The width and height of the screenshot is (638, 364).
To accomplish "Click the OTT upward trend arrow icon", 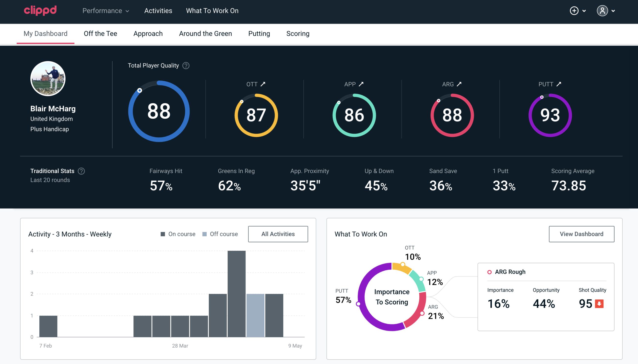I will tap(263, 84).
